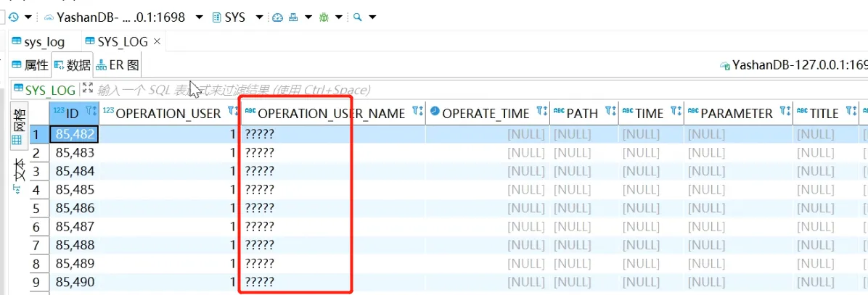The width and height of the screenshot is (868, 295).
Task: Open filter/sort icon on OPERATE_TIME column
Action: pos(542,112)
